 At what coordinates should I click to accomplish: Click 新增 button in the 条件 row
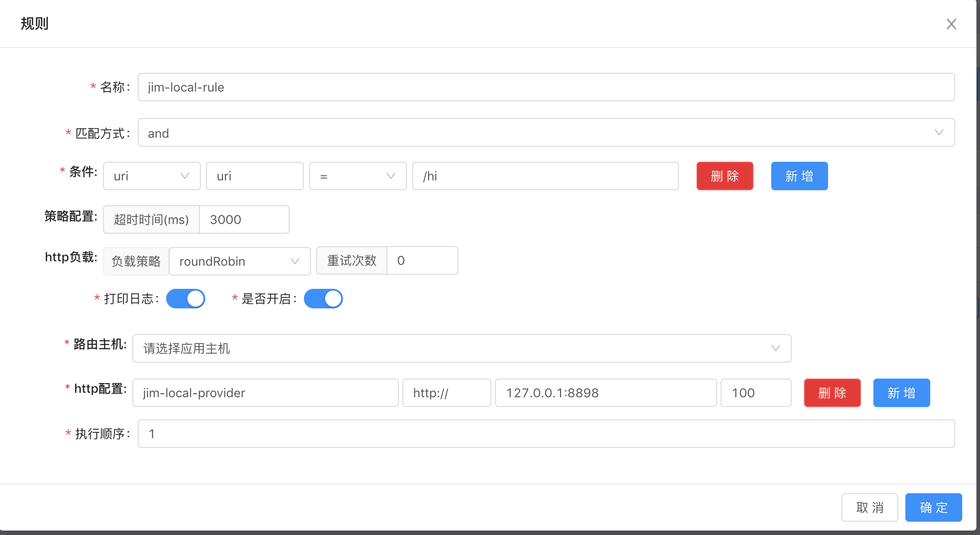coord(799,176)
